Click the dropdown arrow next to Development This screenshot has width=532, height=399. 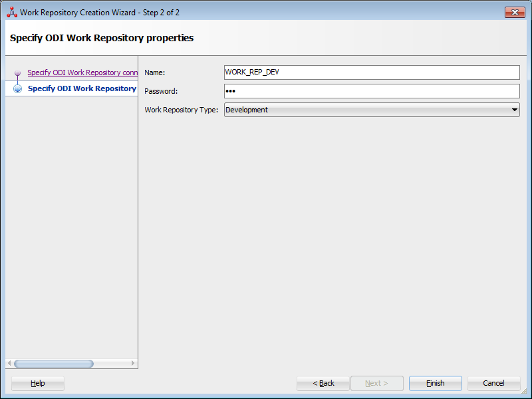pyautogui.click(x=515, y=110)
